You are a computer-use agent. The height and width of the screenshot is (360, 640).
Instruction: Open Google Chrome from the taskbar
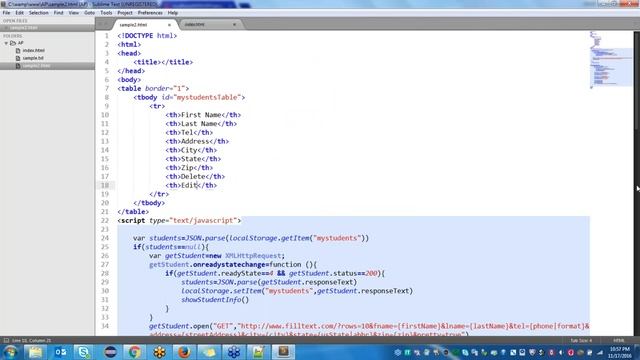(134, 352)
